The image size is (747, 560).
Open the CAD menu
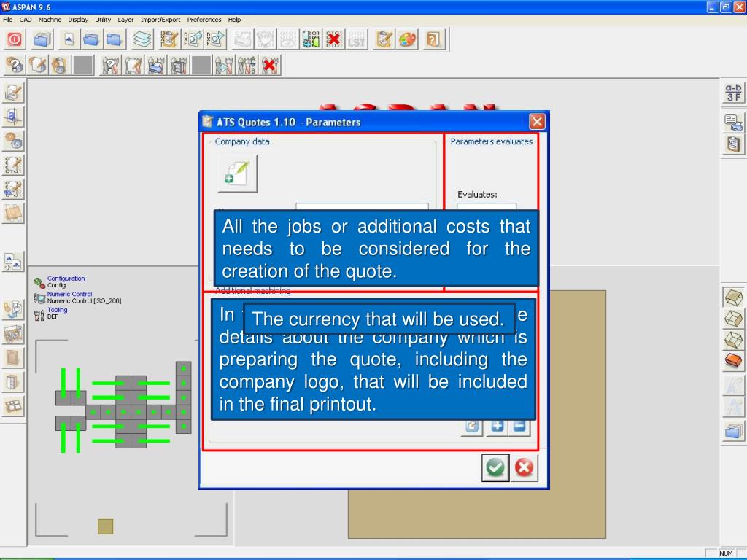26,20
